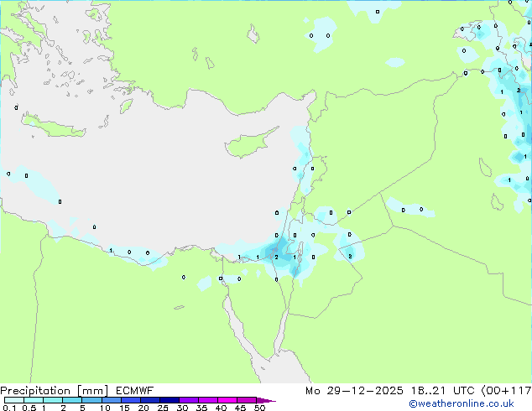Click the island of Cyprus on the map
Image resolution: width=532 pixels, height=411 pixels.
coord(248,145)
